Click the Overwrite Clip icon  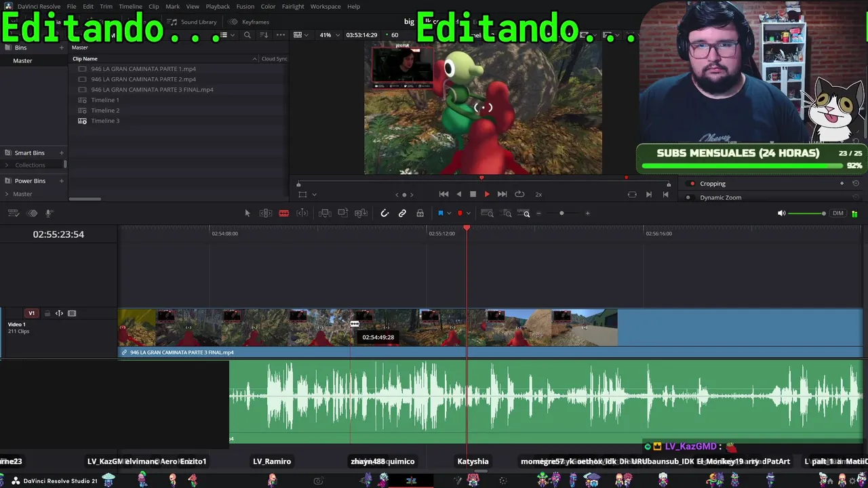tap(343, 213)
